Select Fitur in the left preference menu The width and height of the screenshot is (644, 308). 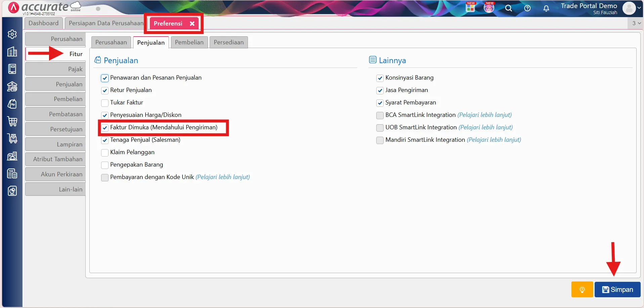pos(55,54)
